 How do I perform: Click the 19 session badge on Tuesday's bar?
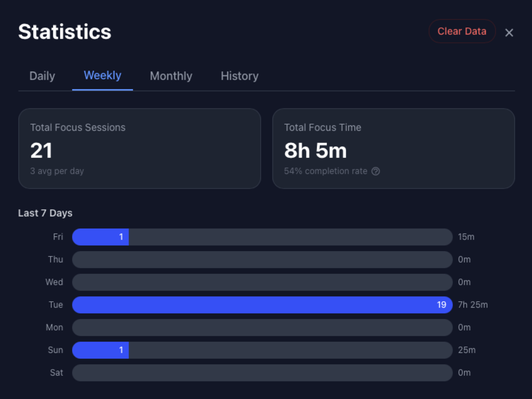point(441,304)
